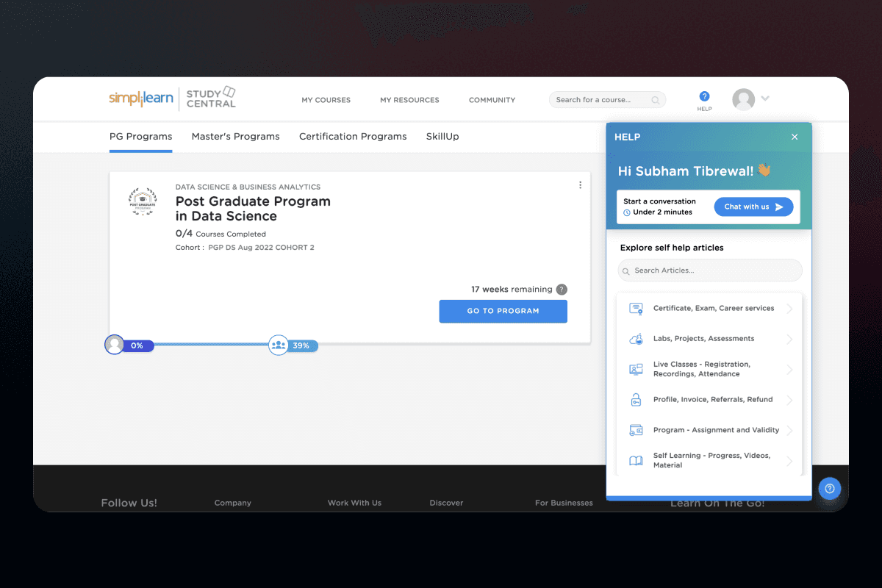The height and width of the screenshot is (588, 882).
Task: Expand Profile, Invoice, Referrals, Refund chevron
Action: [x=789, y=400]
